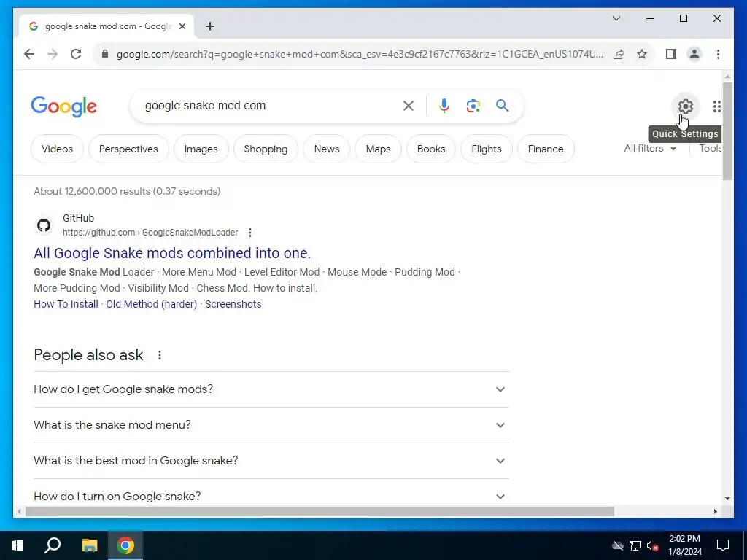This screenshot has width=747, height=560.
Task: Open the Tools option
Action: pos(711,149)
